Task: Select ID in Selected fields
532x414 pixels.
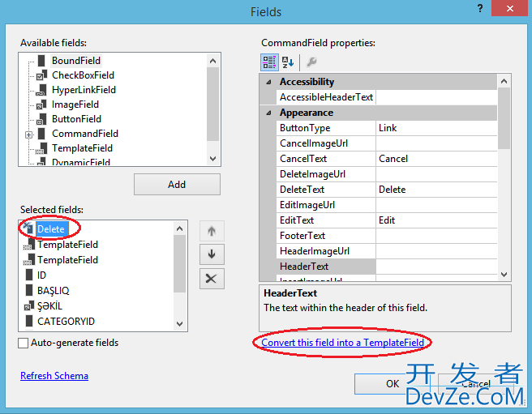Action: point(41,275)
